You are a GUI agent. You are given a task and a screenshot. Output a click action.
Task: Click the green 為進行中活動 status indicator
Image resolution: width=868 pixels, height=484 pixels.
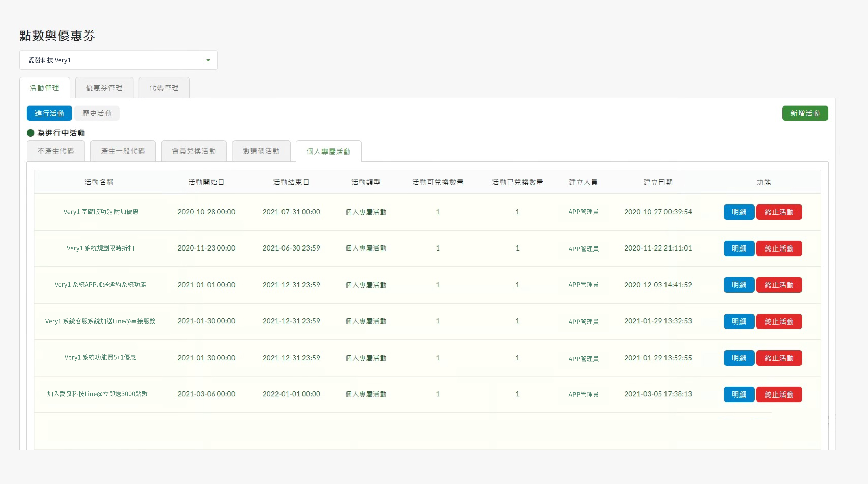click(x=30, y=133)
